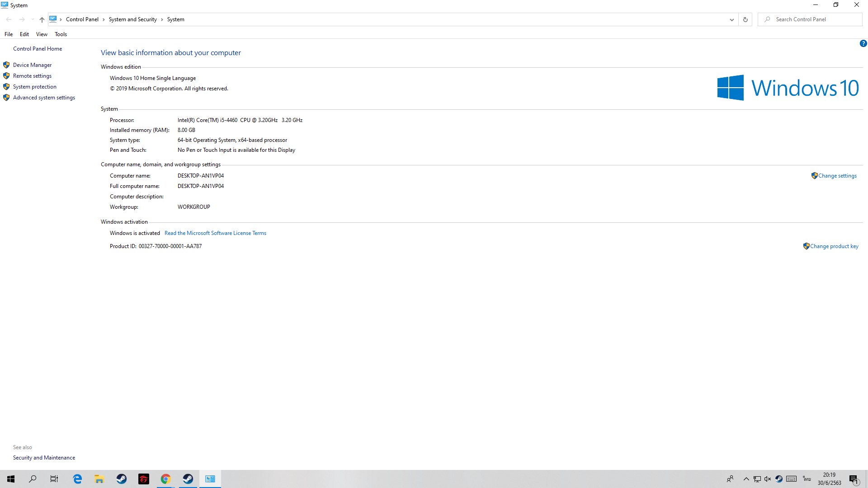Click the up arrow navigation button

(42, 19)
